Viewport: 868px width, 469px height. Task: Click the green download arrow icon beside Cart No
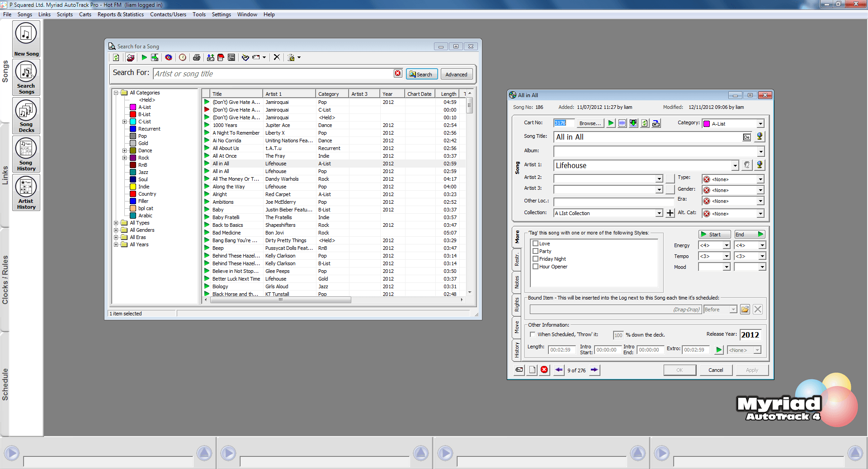point(633,123)
